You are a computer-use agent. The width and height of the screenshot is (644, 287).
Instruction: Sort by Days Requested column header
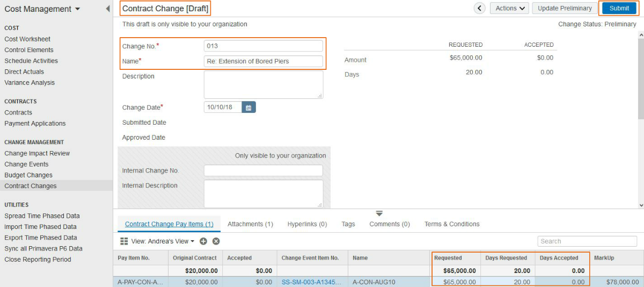(508, 258)
